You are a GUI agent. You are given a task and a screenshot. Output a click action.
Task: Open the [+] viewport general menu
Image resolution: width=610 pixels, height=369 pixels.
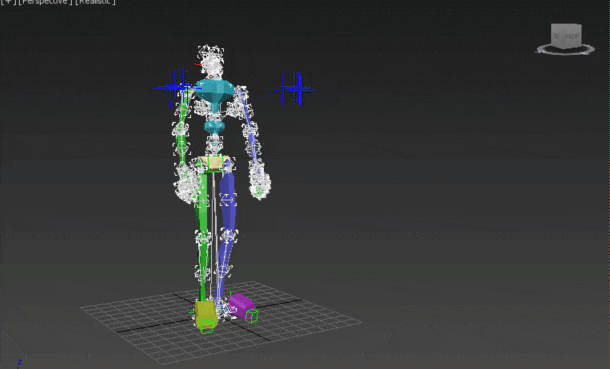(x=8, y=2)
